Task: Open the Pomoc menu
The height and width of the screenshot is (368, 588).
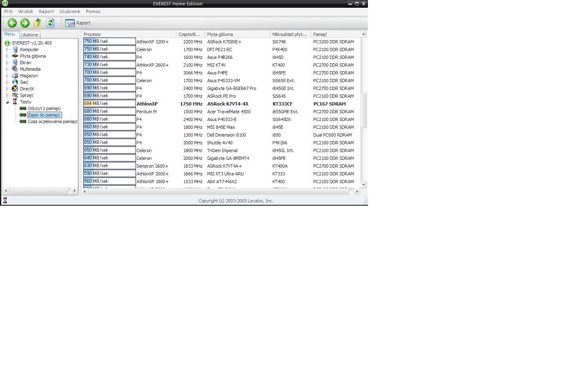Action: (93, 11)
